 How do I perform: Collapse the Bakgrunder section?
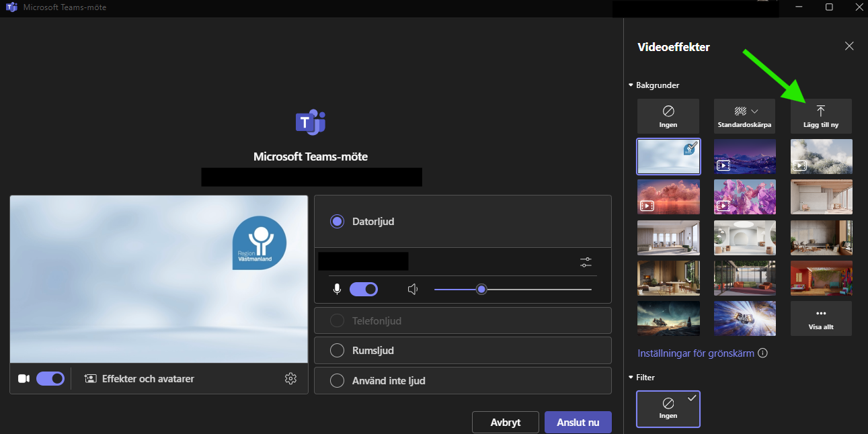(631, 85)
